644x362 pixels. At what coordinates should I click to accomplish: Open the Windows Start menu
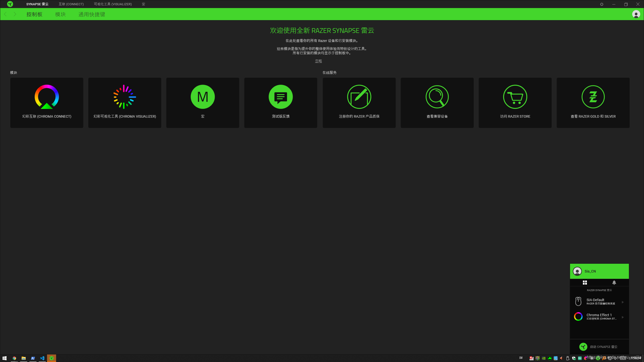(5, 358)
